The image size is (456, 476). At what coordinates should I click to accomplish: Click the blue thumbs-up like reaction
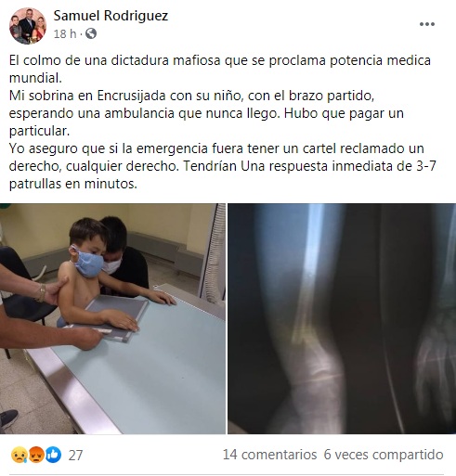tap(54, 455)
